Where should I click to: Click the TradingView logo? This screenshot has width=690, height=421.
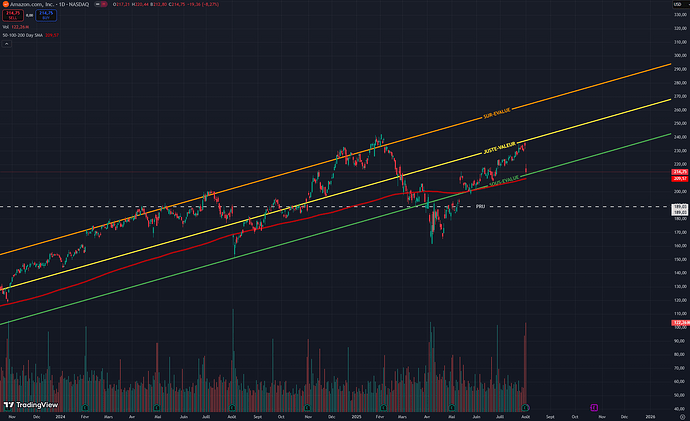[31, 405]
